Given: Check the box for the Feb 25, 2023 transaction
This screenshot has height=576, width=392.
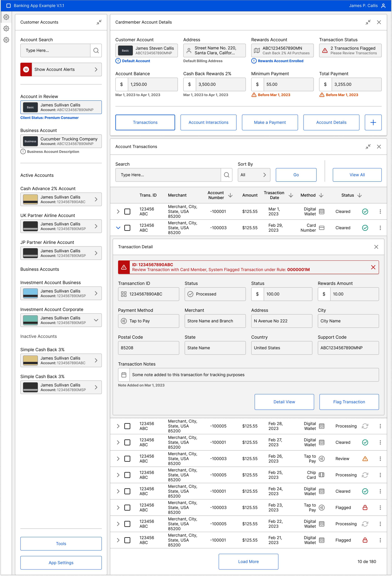Looking at the screenshot, I should tap(127, 475).
